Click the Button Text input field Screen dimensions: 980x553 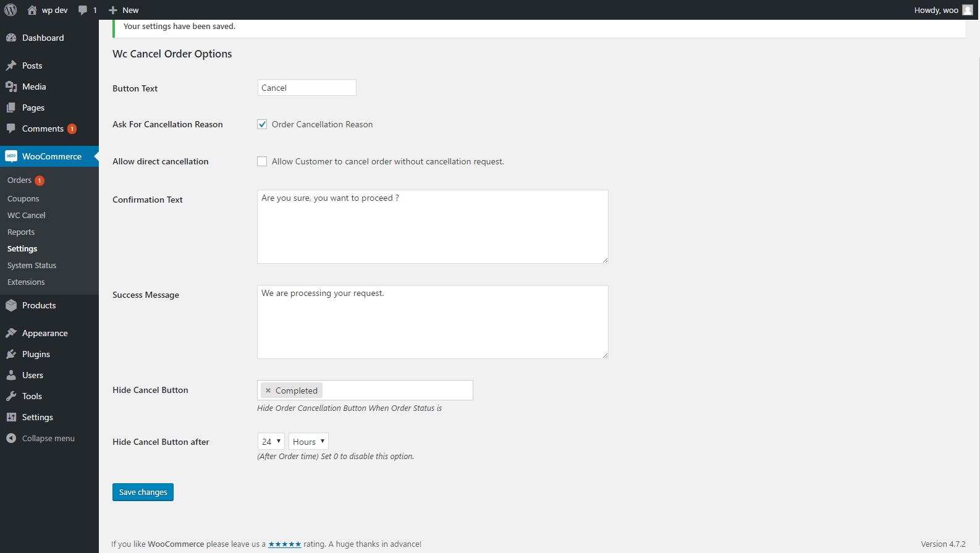(306, 88)
